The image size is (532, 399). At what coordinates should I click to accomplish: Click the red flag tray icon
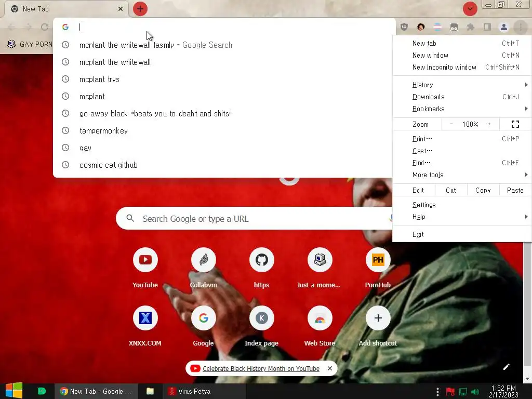point(450,392)
